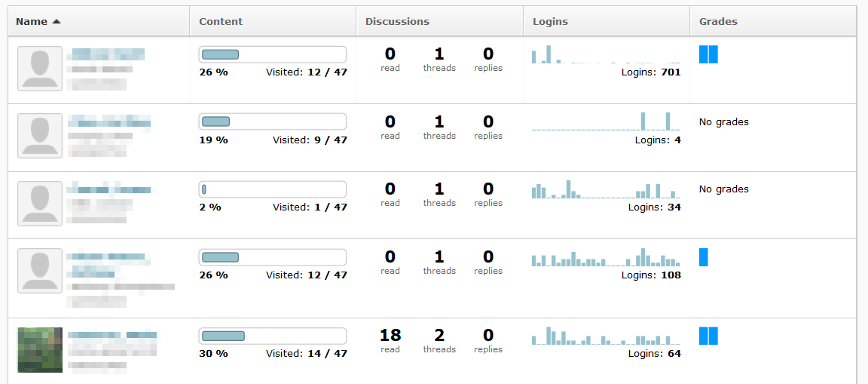Click the Grades column header
The width and height of the screenshot is (868, 384).
point(718,22)
